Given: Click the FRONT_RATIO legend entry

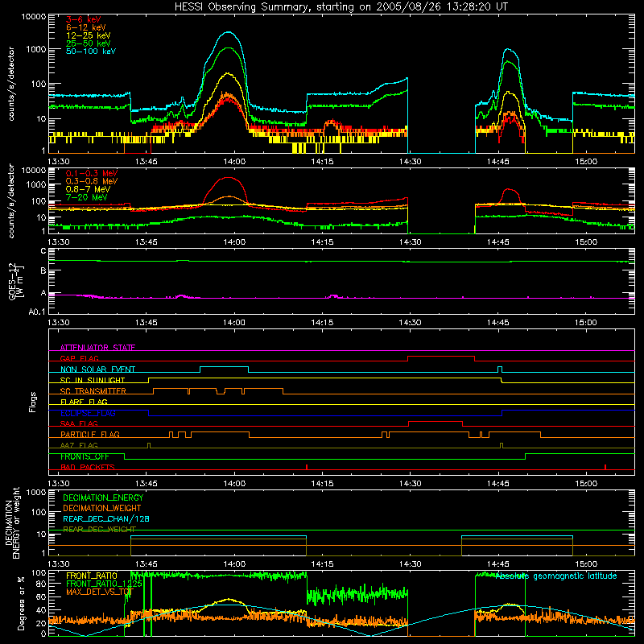Looking at the screenshot, I should (x=92, y=576).
